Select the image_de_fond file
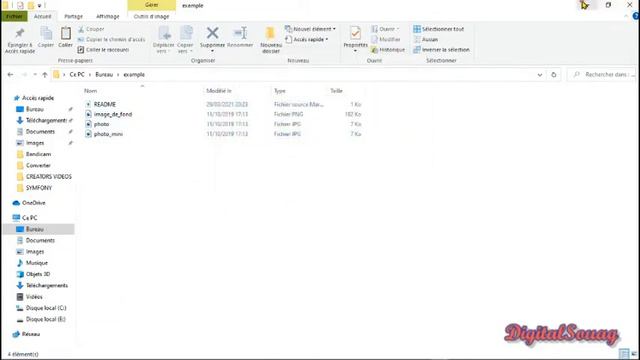 pyautogui.click(x=113, y=114)
